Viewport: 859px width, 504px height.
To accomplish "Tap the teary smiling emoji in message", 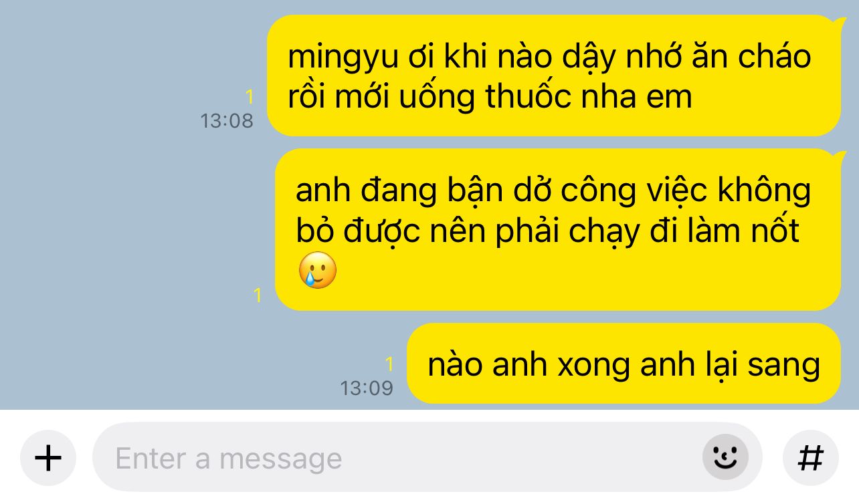I will tap(317, 271).
